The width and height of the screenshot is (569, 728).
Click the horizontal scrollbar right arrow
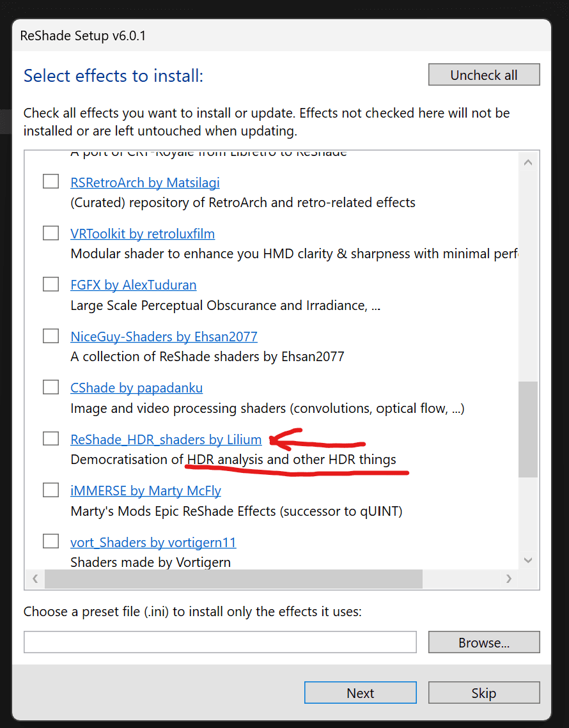coord(509,578)
